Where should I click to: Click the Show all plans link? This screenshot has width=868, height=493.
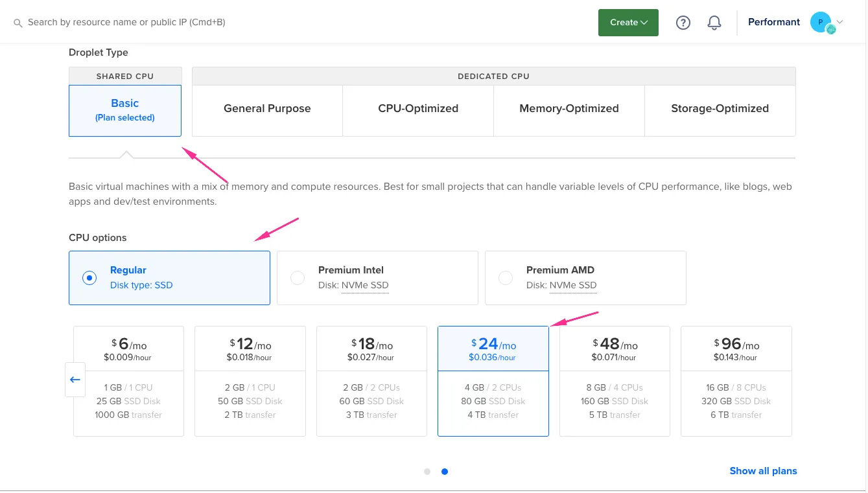[763, 471]
